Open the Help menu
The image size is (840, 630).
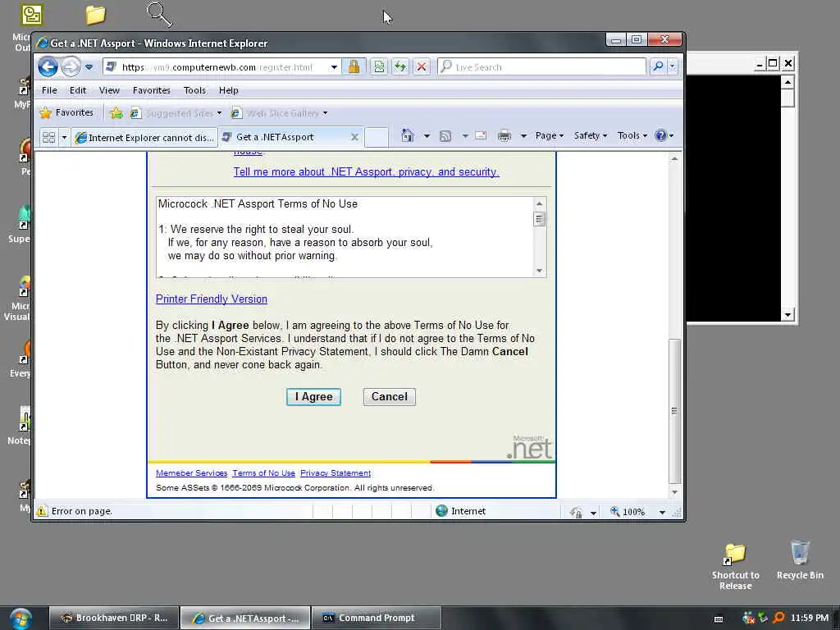228,90
